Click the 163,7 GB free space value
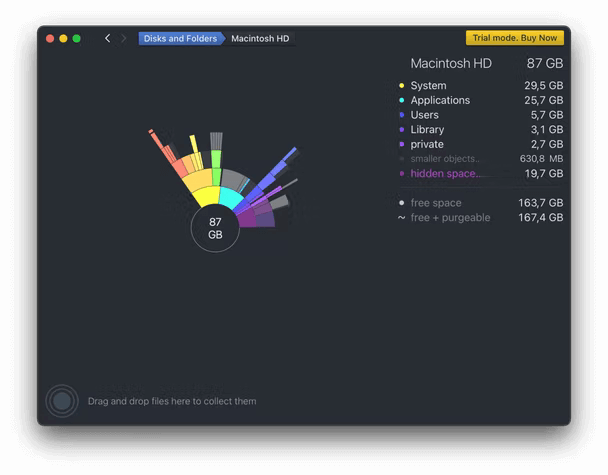The image size is (608, 475). (x=541, y=203)
